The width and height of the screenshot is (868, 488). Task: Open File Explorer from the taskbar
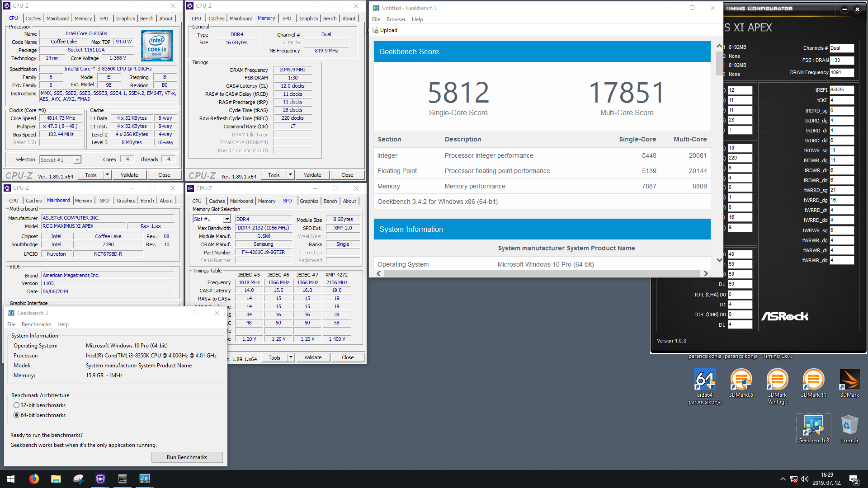click(x=56, y=479)
